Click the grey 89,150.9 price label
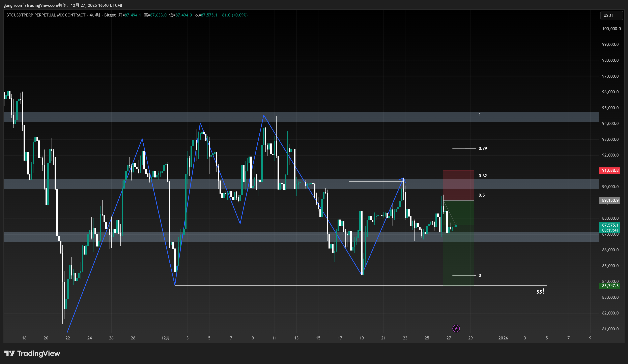 coord(610,200)
